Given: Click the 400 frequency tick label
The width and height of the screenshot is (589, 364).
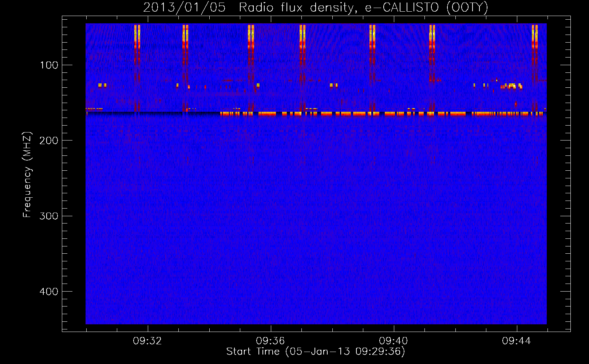Looking at the screenshot, I should 49,292.
